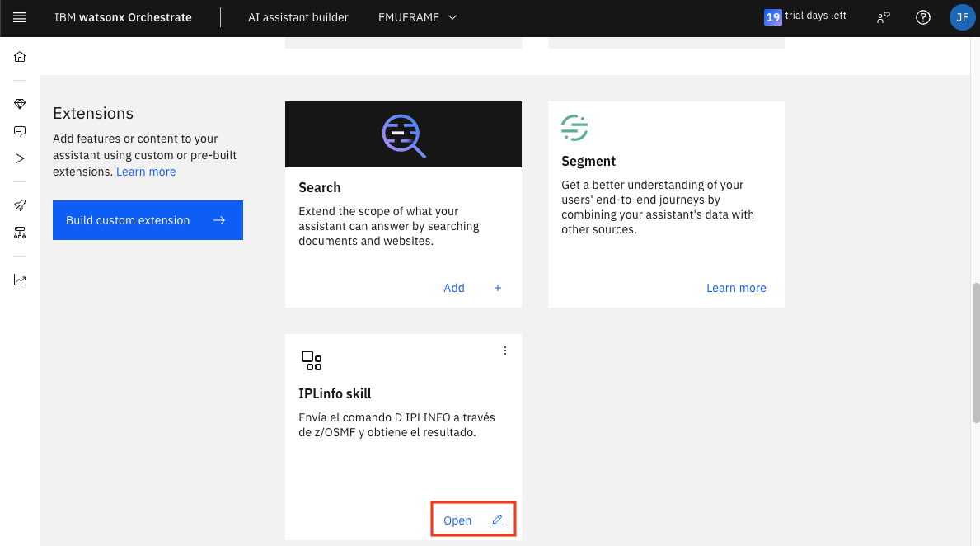The width and height of the screenshot is (980, 546).
Task: Click the AI assistant builder title
Action: tap(298, 17)
